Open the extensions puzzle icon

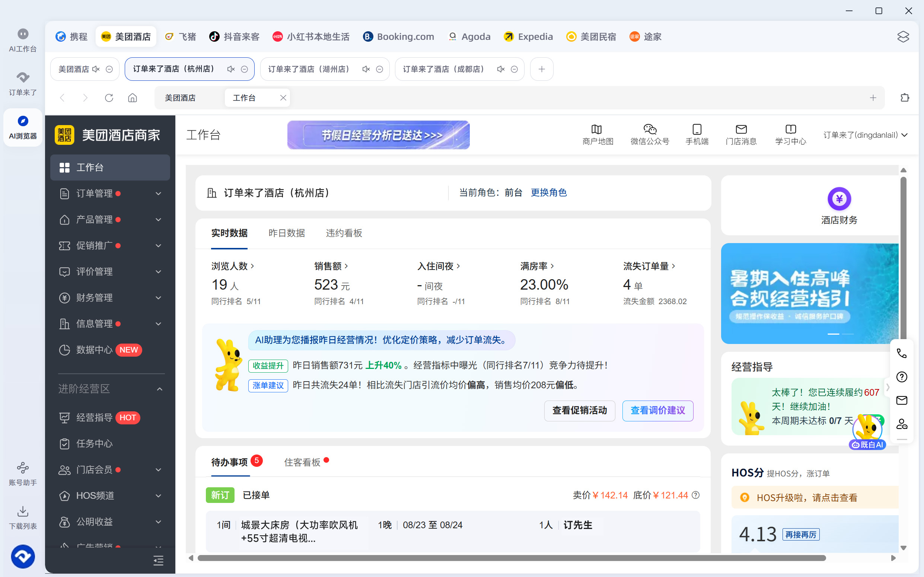905,98
